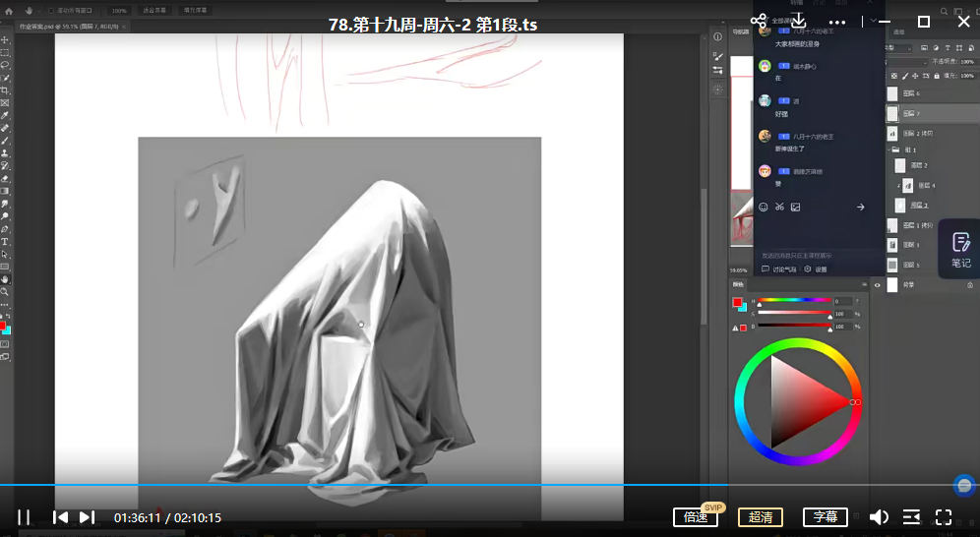
Task: Click the 100% zoom button in options bar
Action: click(119, 11)
